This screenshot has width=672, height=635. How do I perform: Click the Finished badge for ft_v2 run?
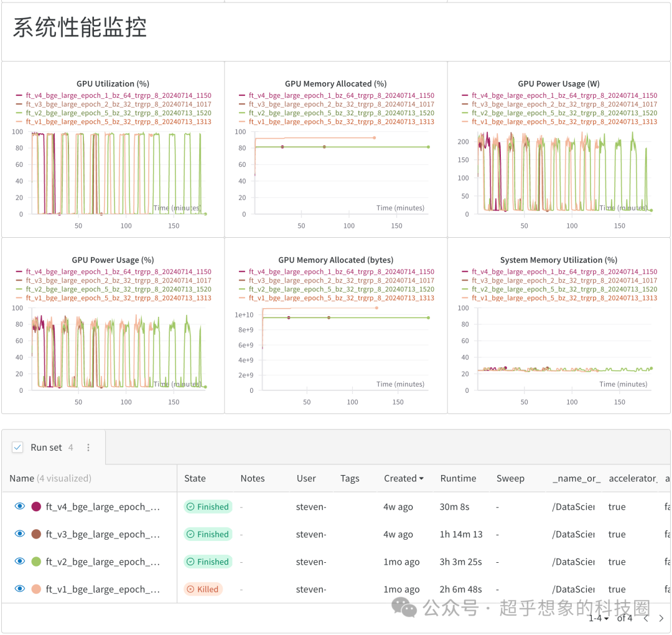tap(207, 562)
